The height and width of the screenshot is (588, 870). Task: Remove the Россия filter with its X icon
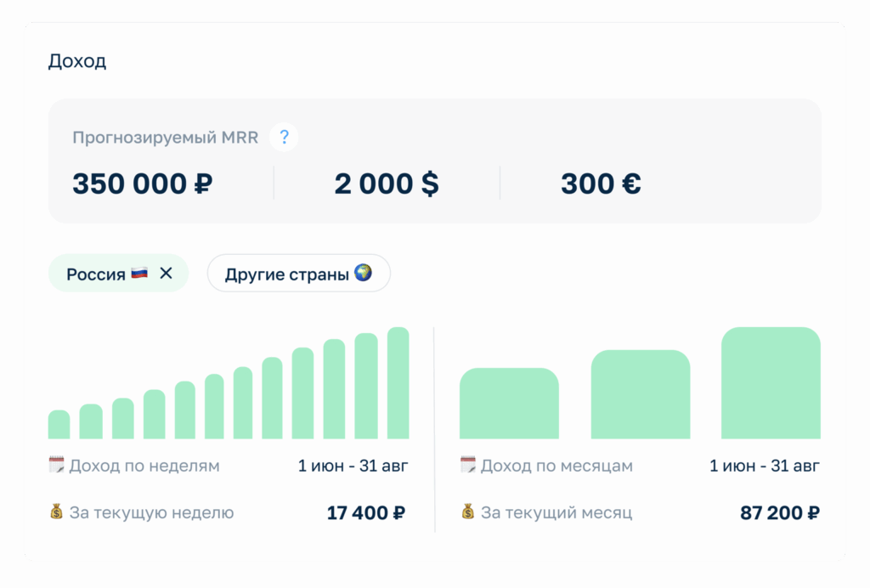tap(167, 274)
